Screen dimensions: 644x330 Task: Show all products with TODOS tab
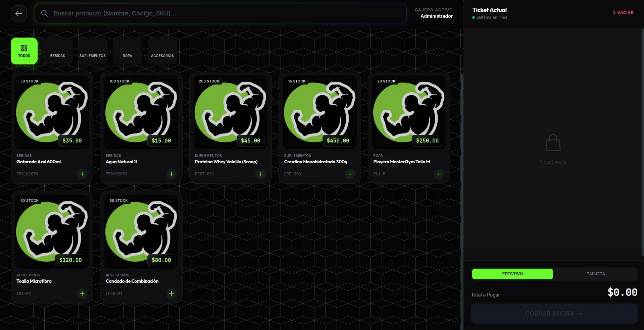tap(24, 51)
